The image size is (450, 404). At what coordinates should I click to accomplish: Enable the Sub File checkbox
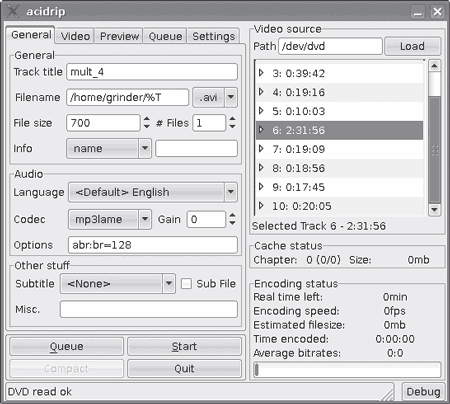[x=186, y=284]
